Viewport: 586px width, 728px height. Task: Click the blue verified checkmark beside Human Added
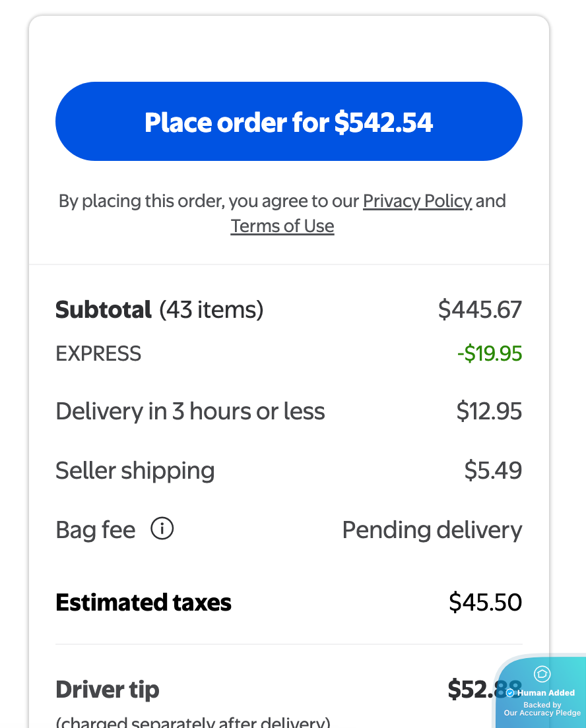(510, 693)
